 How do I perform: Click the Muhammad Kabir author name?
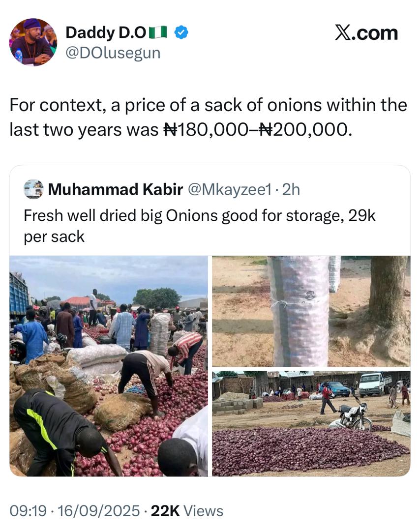(115, 189)
